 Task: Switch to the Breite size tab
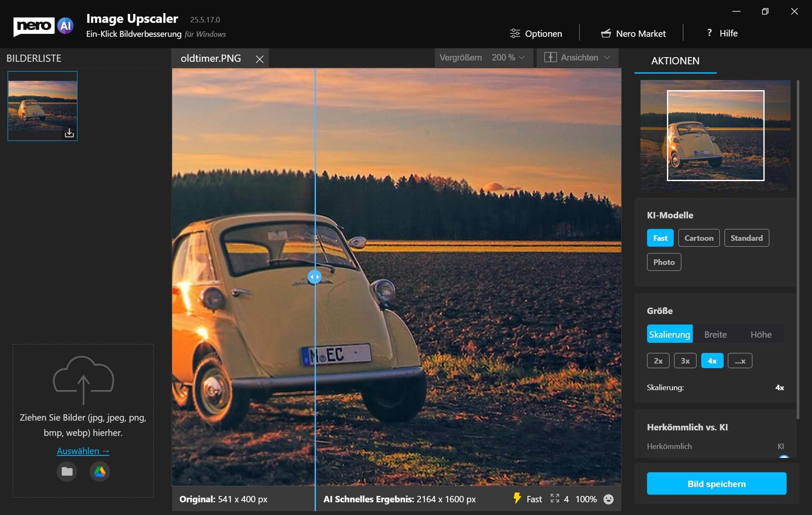(x=716, y=334)
